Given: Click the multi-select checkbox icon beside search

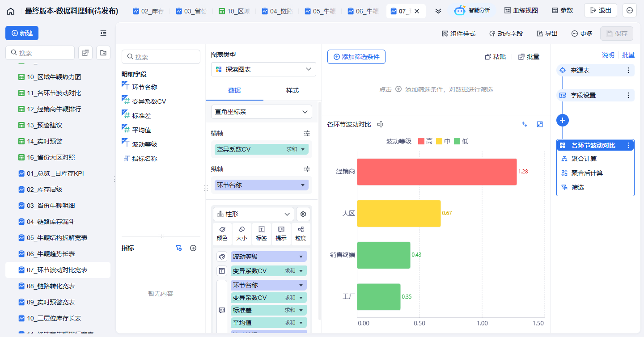Looking at the screenshot, I should [x=85, y=53].
